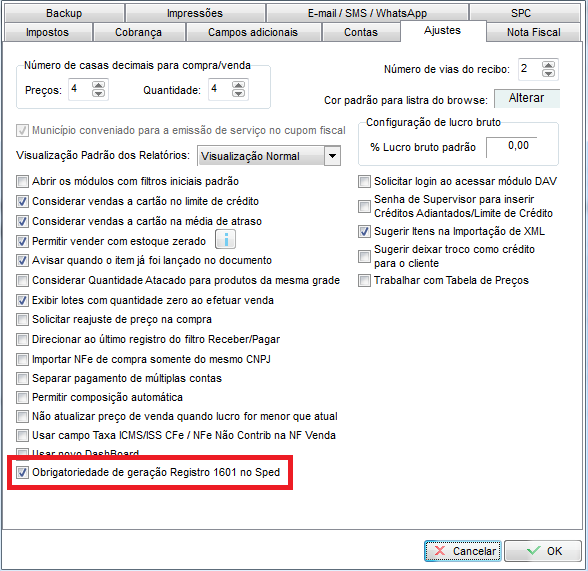Screen dimensions: 588x571
Task: Disable Sugerir Itens na Importação de XML
Action: 364,231
